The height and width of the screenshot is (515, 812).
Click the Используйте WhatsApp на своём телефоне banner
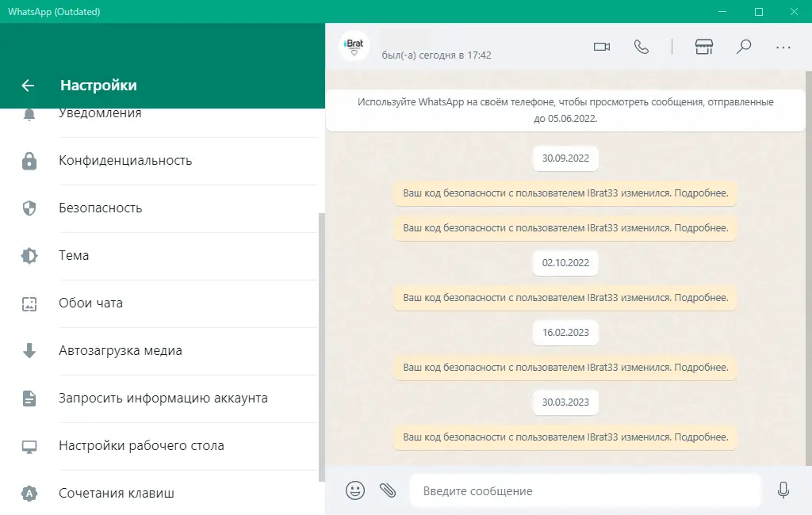tap(565, 110)
